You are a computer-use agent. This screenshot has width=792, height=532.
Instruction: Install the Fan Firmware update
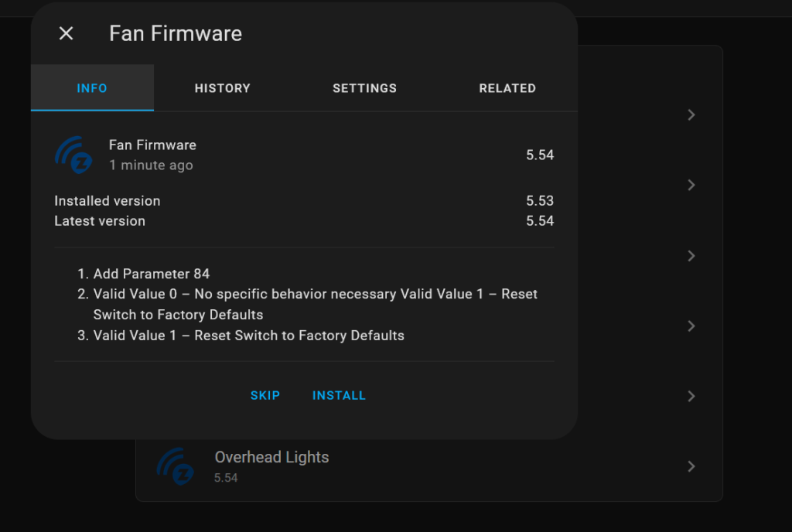coord(339,395)
